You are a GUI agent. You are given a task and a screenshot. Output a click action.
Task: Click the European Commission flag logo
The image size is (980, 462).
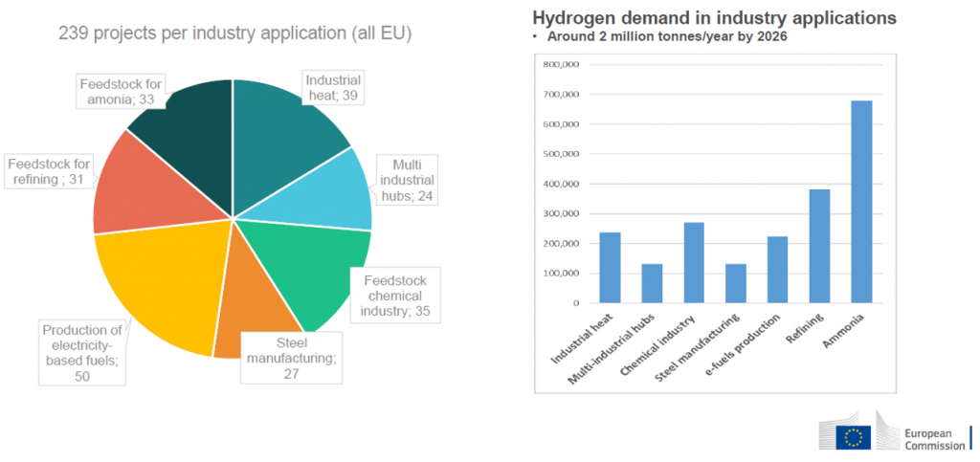[x=853, y=437]
